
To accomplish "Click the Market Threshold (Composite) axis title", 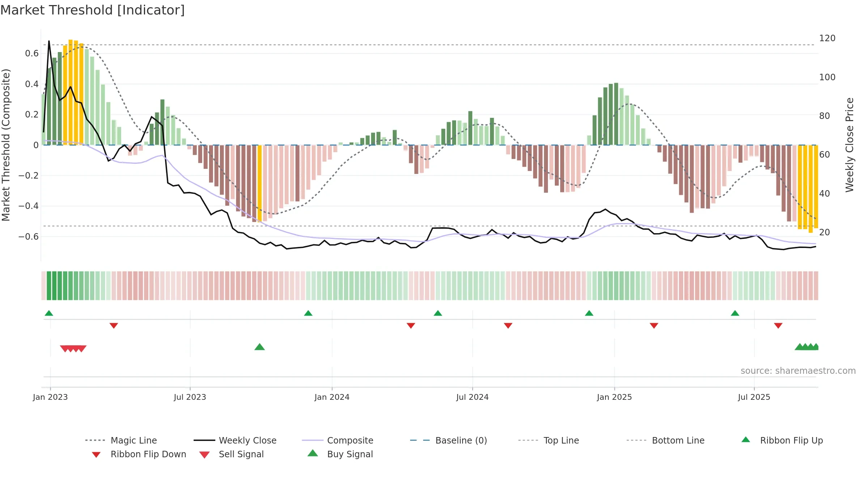I will [x=6, y=145].
